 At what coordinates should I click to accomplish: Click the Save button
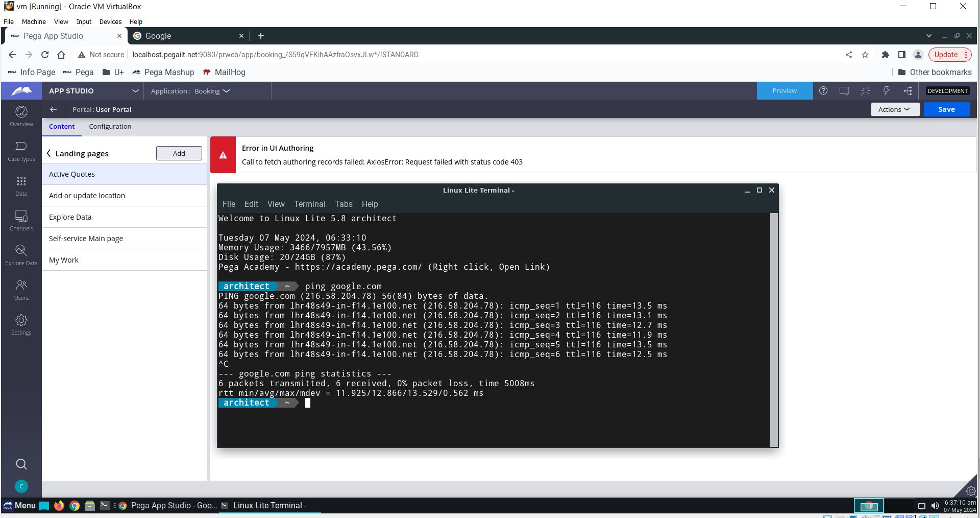(946, 109)
